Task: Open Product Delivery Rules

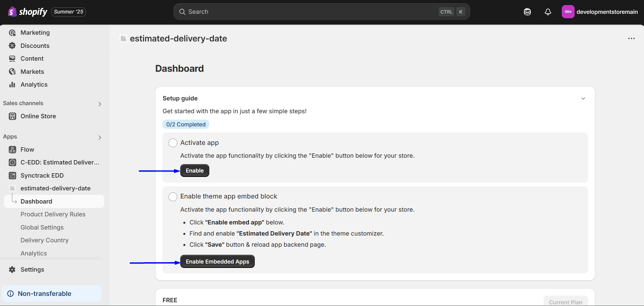Action: pos(53,214)
